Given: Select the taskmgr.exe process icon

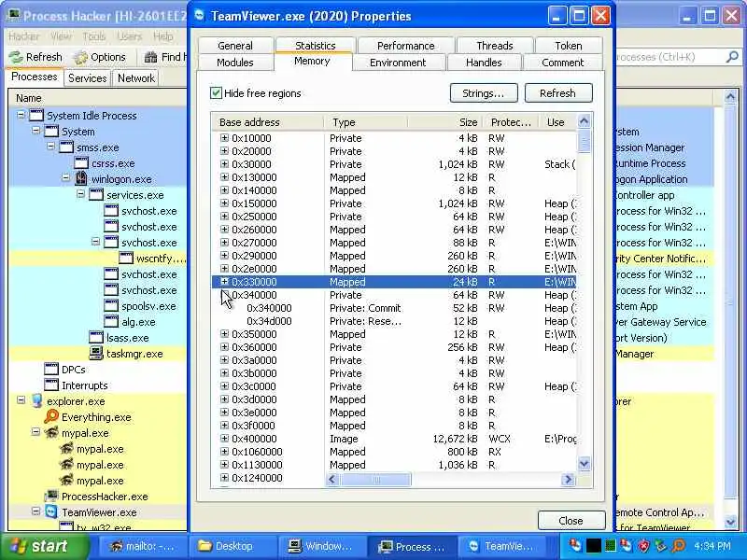Looking at the screenshot, I should (96, 354).
